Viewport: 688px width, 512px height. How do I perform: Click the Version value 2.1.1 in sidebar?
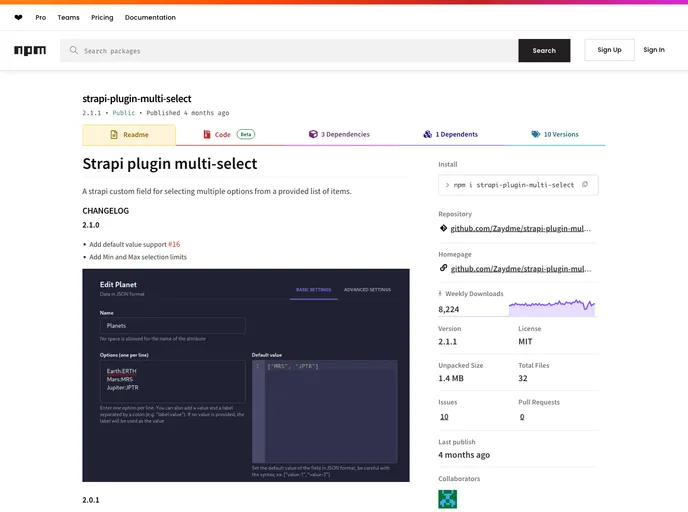(x=447, y=342)
